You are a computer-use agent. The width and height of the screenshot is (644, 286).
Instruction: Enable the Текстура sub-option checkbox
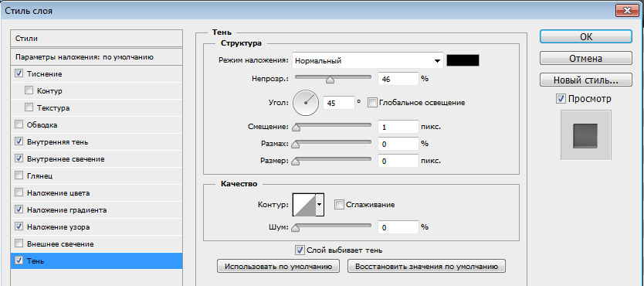pyautogui.click(x=29, y=108)
